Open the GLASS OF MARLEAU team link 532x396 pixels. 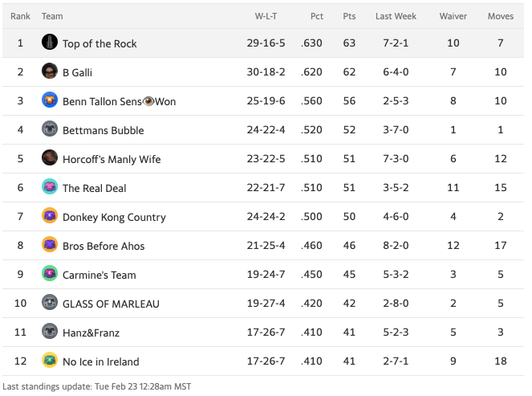[111, 304]
